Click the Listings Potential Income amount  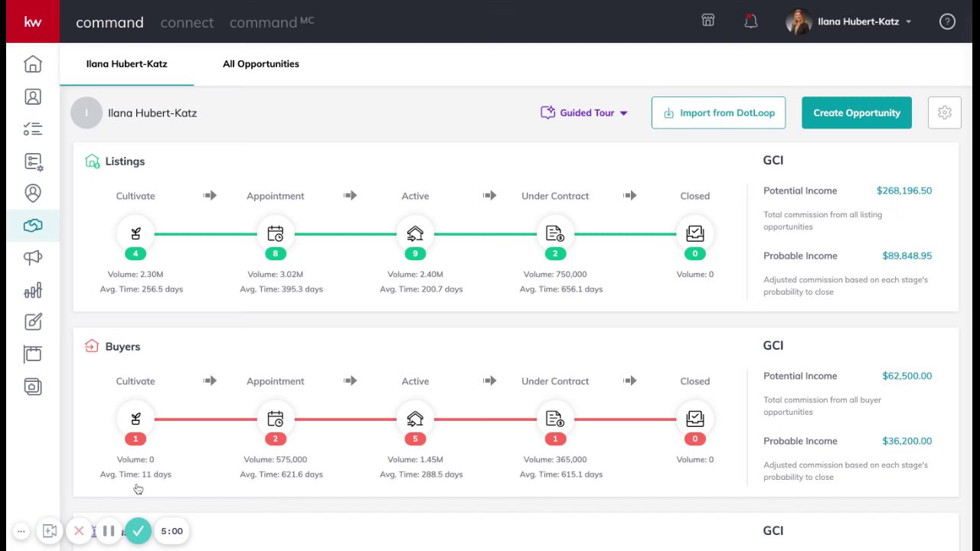(903, 191)
